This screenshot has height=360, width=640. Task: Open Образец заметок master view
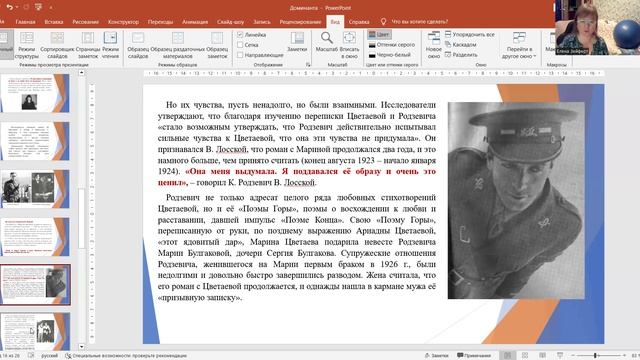(217, 45)
